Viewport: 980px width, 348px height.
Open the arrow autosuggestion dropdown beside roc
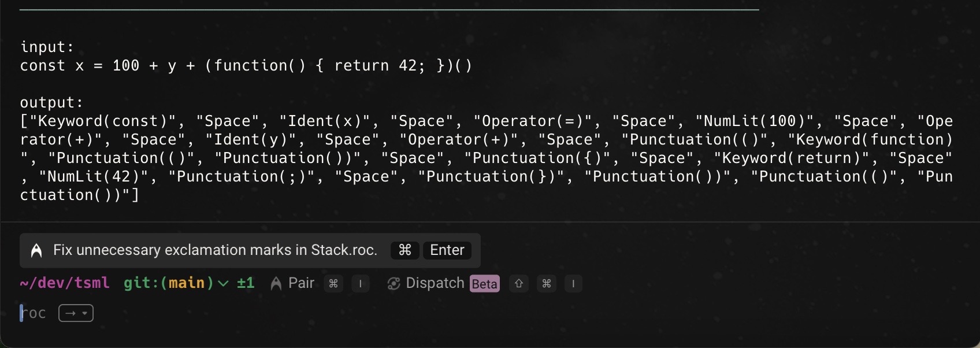pyautogui.click(x=76, y=313)
